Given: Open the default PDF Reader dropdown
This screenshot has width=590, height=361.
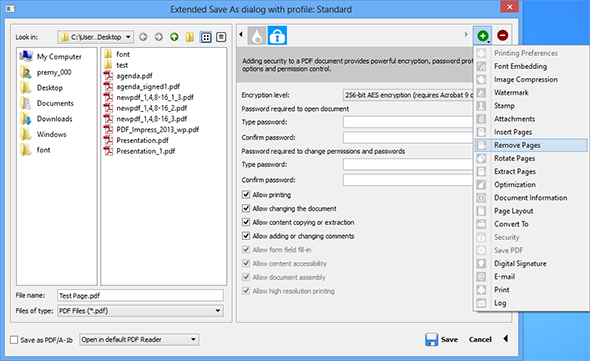Looking at the screenshot, I should point(139,340).
